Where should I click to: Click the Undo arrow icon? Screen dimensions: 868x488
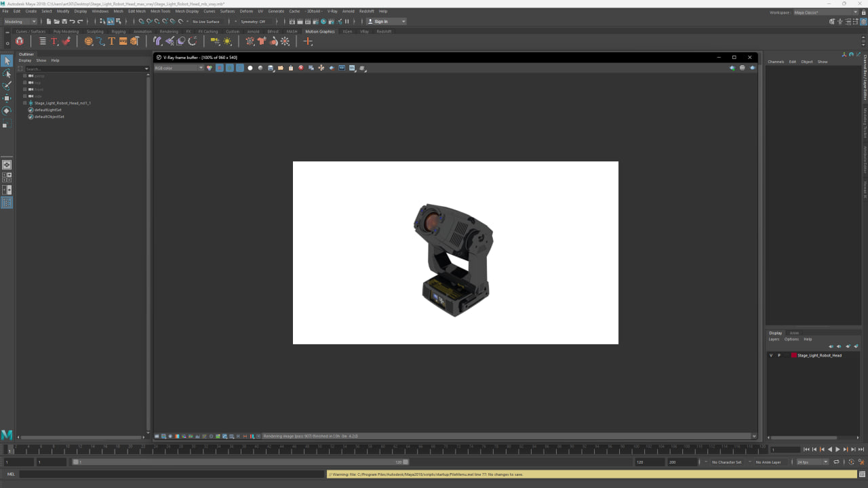tap(73, 22)
